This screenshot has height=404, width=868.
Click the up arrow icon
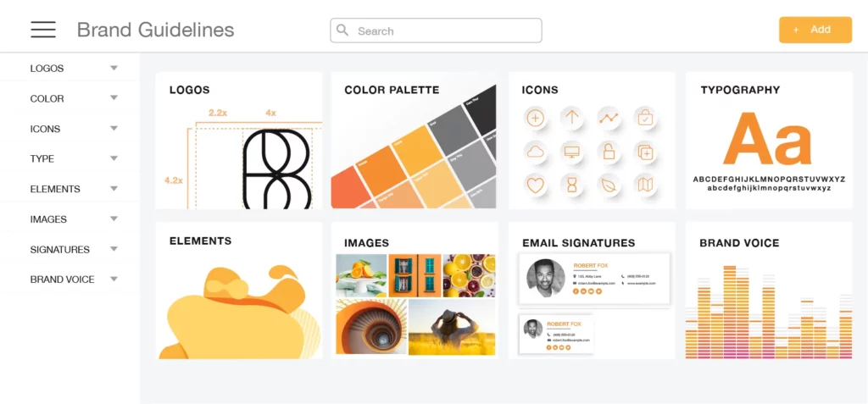[572, 118]
